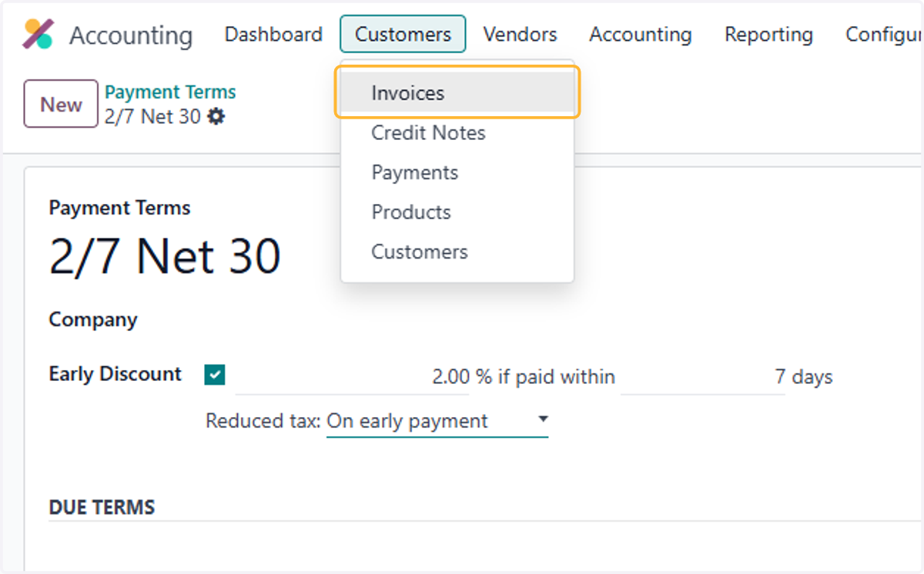Edit the 2/7 Net 30 name field
924x574 pixels.
click(165, 256)
